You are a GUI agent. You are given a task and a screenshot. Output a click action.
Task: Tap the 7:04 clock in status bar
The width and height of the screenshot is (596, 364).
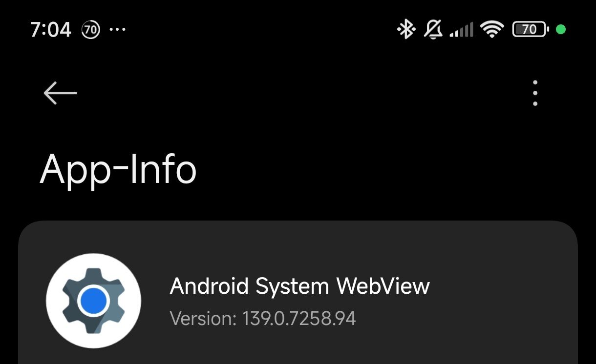click(51, 30)
